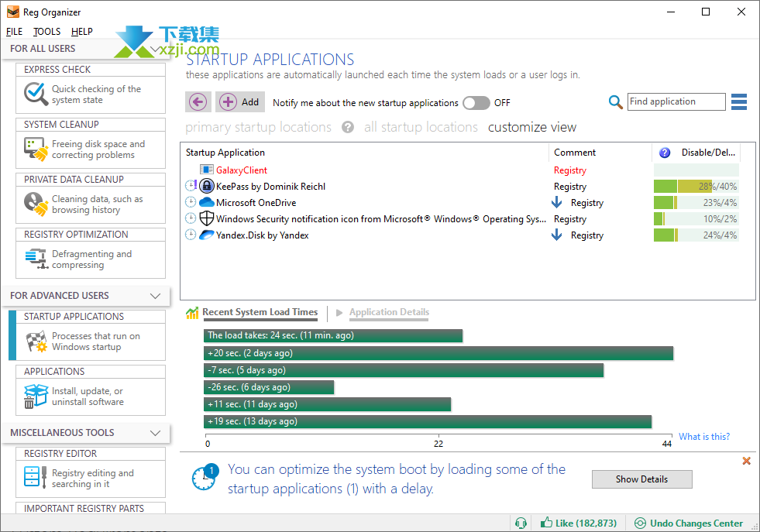The width and height of the screenshot is (760, 532).
Task: Open customize view
Action: click(x=531, y=128)
